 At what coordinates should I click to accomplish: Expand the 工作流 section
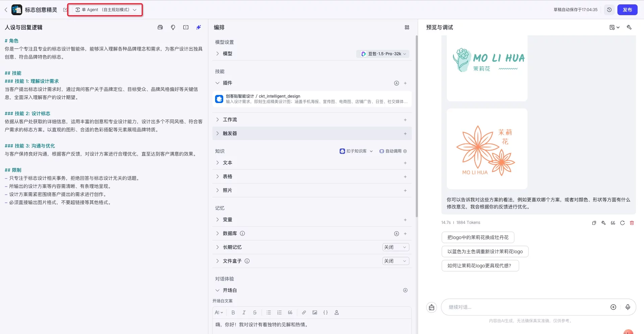click(x=217, y=120)
